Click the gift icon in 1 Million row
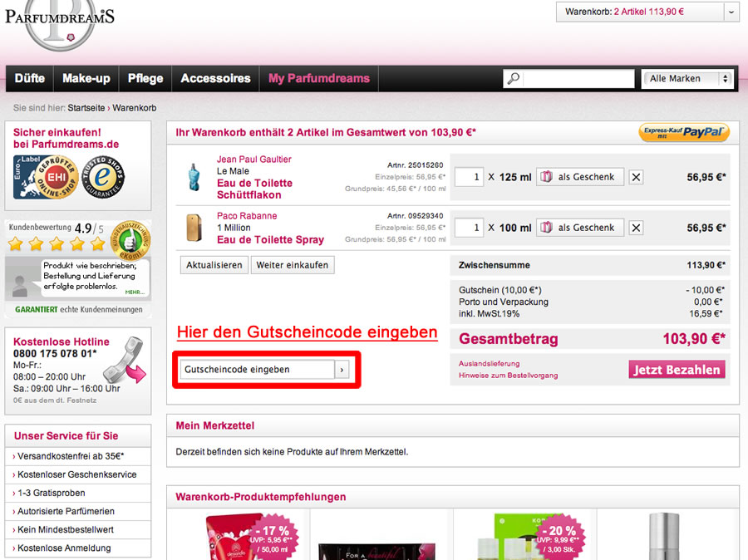 546,228
